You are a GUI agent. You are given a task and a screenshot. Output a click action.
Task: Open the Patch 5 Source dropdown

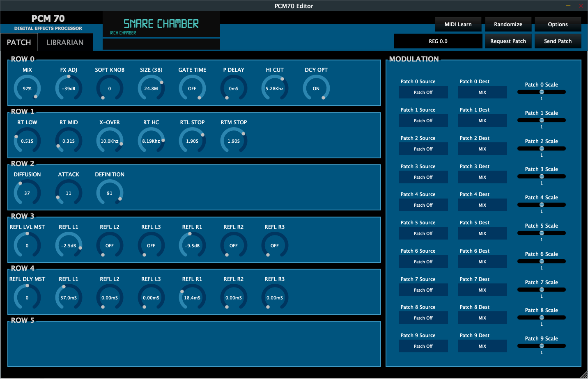point(423,233)
